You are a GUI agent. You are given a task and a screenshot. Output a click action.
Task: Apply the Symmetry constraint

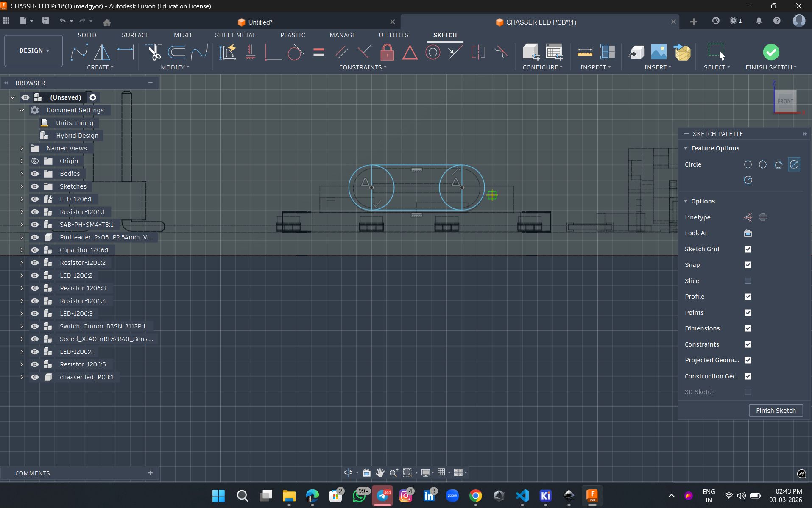(478, 52)
